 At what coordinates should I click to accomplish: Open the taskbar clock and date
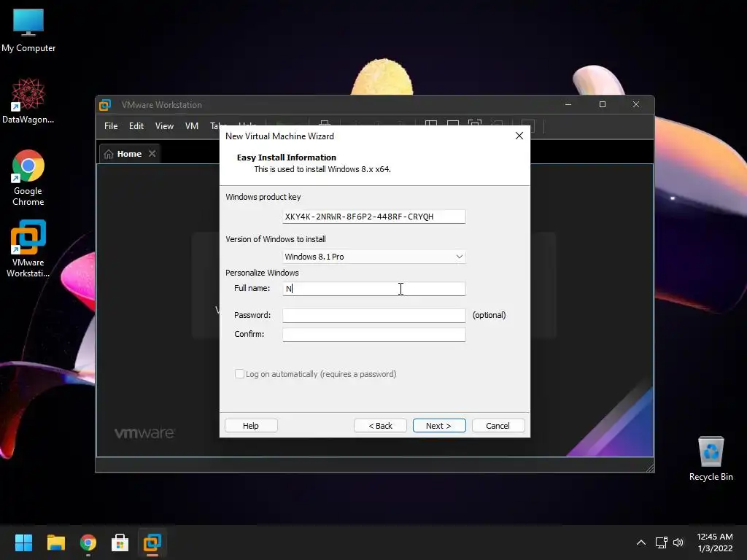point(715,542)
